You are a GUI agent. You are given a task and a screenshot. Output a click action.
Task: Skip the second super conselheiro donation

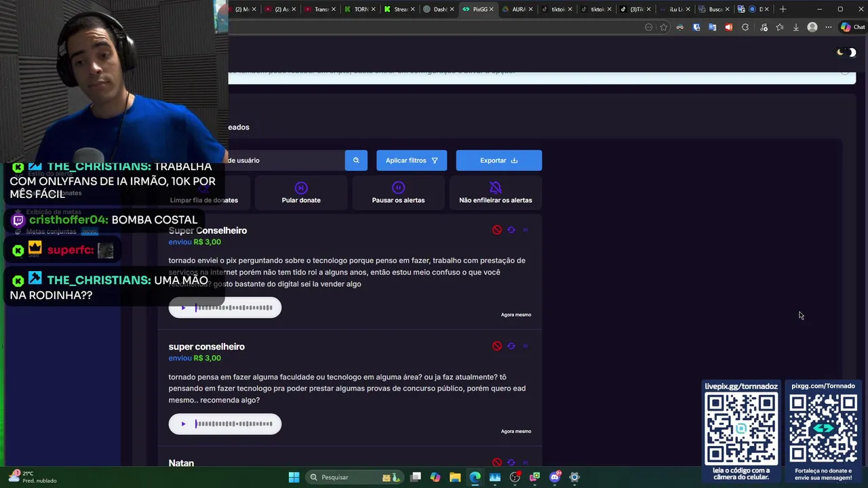pyautogui.click(x=526, y=346)
